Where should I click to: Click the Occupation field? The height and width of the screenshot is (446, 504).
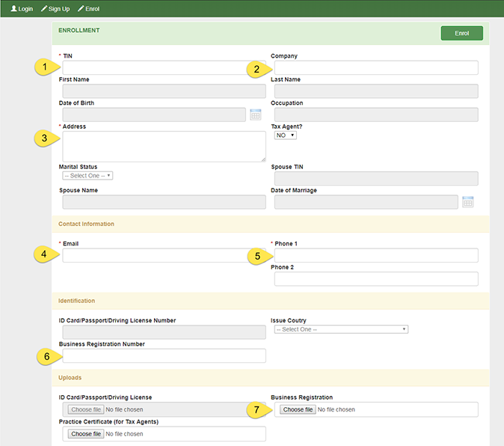coord(376,114)
